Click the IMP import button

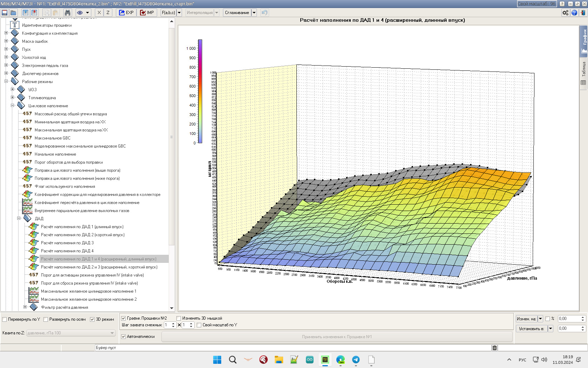[x=147, y=13]
